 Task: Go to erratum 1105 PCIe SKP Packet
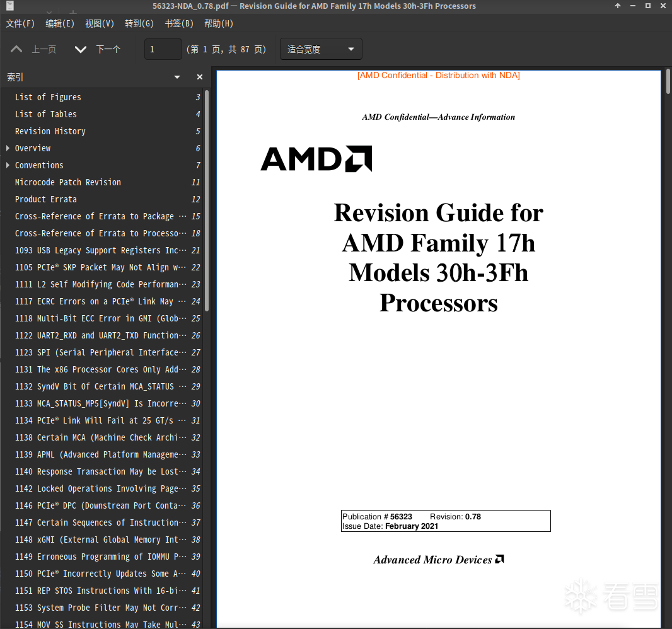point(102,267)
